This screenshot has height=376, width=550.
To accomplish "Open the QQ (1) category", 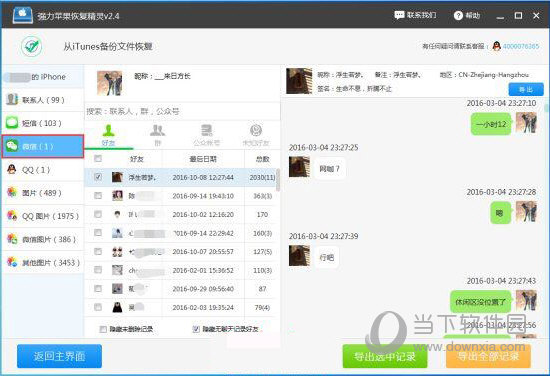I will coord(42,170).
